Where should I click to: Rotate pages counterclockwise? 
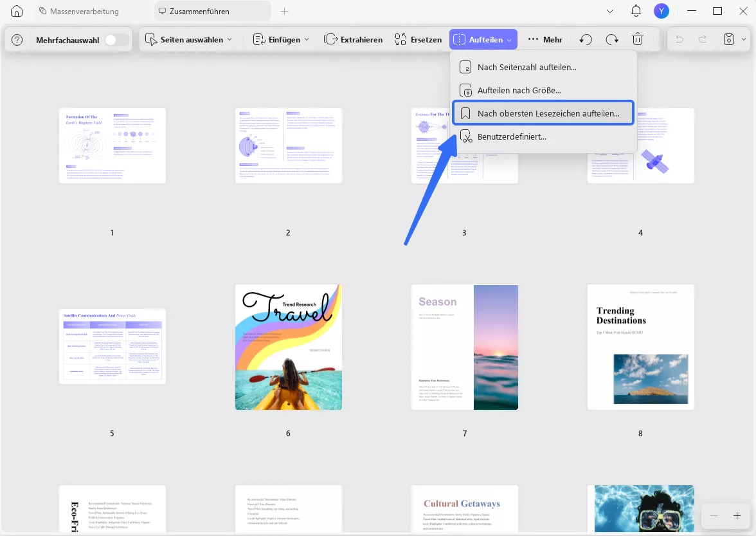(586, 39)
